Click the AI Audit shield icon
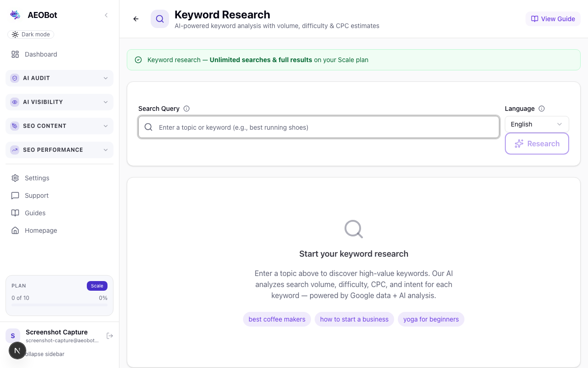 (15, 78)
